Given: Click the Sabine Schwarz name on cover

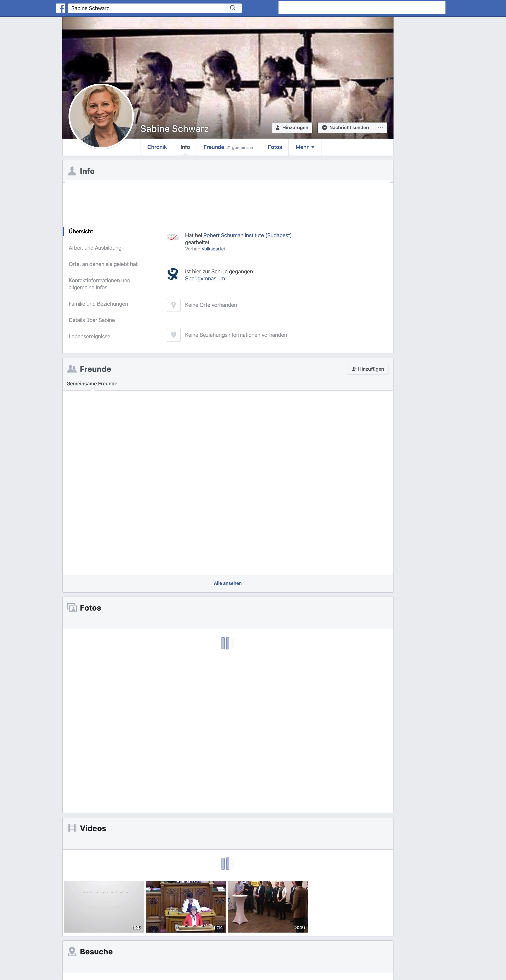Looking at the screenshot, I should [174, 129].
